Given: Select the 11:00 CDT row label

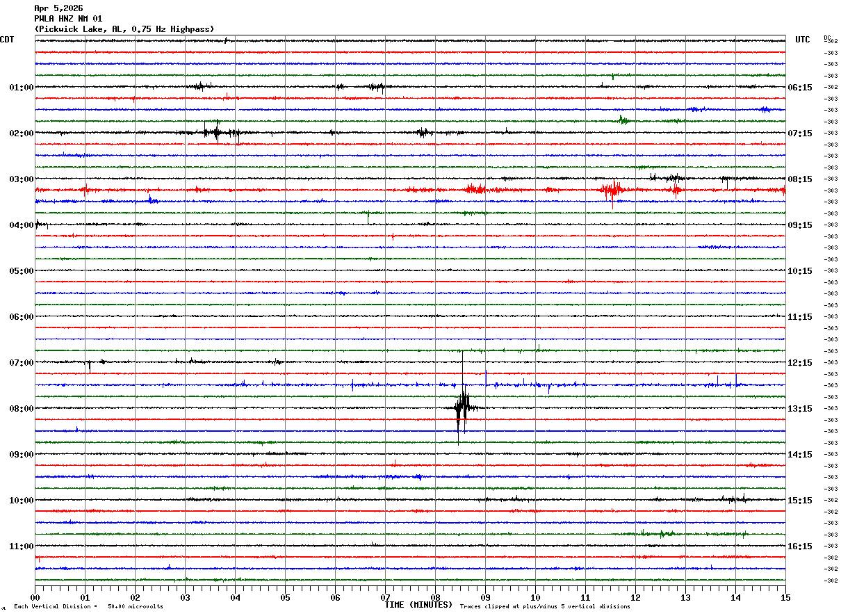Looking at the screenshot, I should [x=22, y=546].
